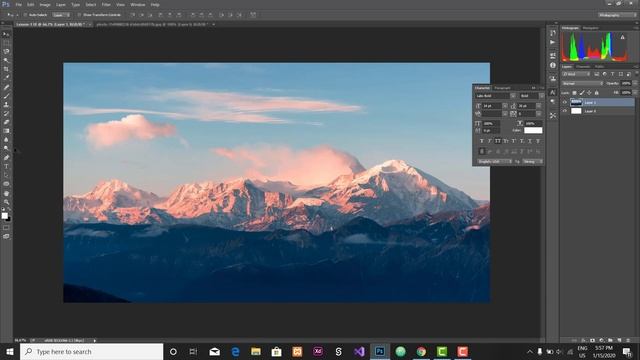Image resolution: width=640 pixels, height=360 pixels.
Task: Open the anti-aliasing Strong dropdown
Action: pos(533,162)
